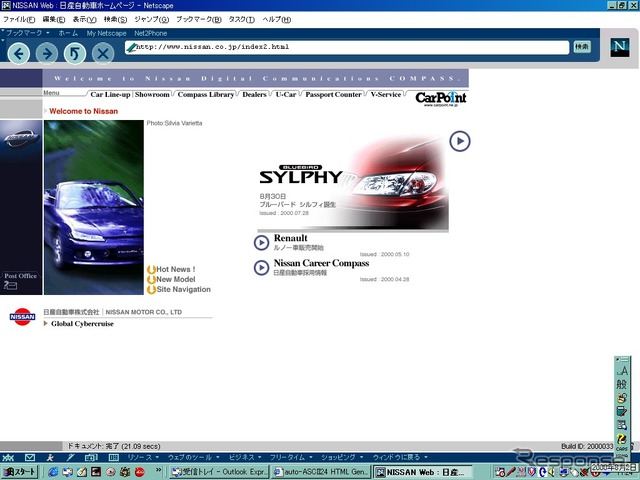Screen dimensions: 640x480
Task: Open the U-Car tab
Action: coord(286,94)
